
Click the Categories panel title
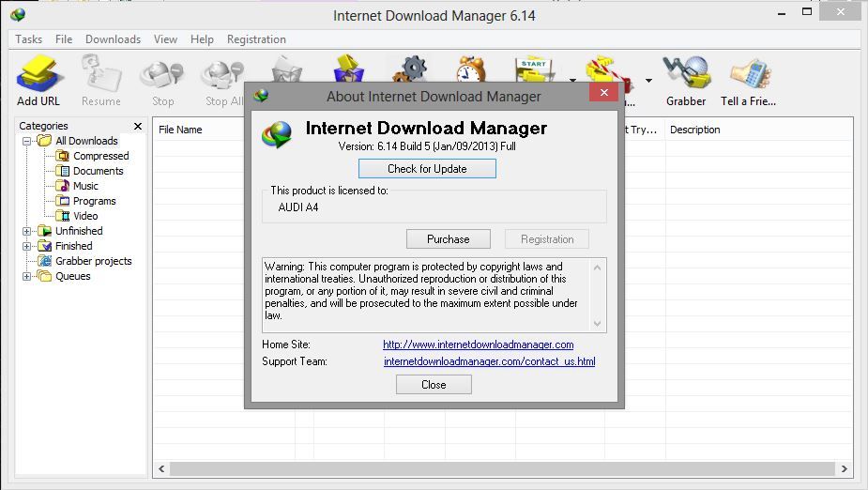(44, 126)
